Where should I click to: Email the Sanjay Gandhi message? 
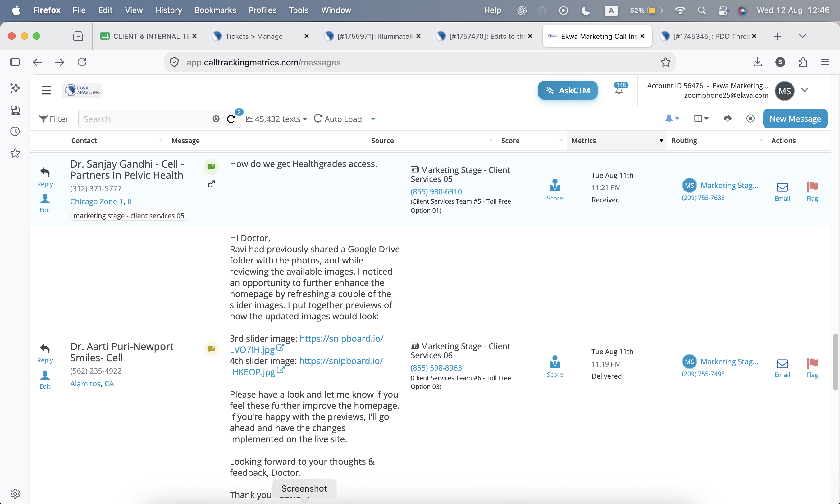[x=782, y=192]
